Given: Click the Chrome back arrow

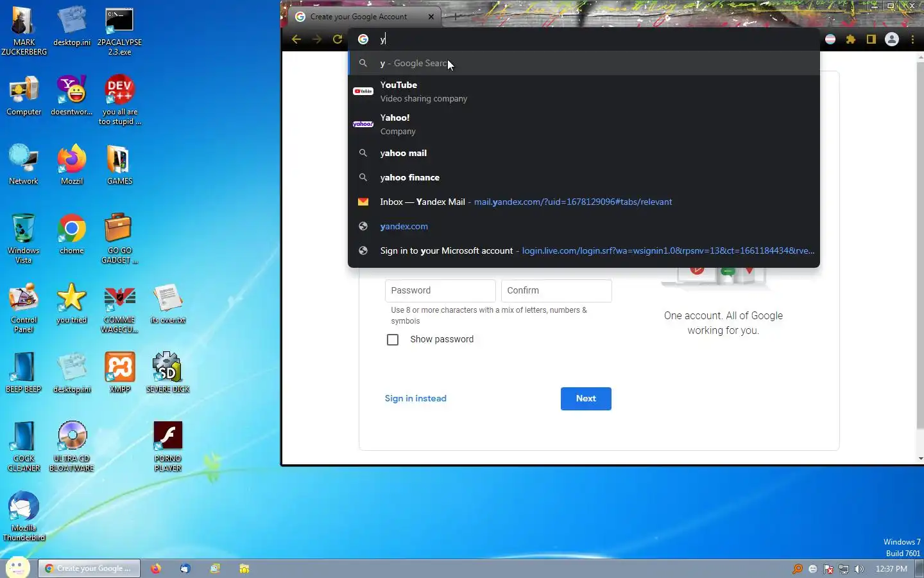Looking at the screenshot, I should (x=296, y=39).
